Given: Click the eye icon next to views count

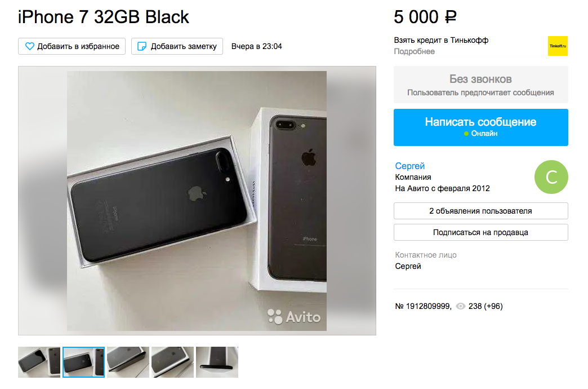Looking at the screenshot, I should [460, 306].
